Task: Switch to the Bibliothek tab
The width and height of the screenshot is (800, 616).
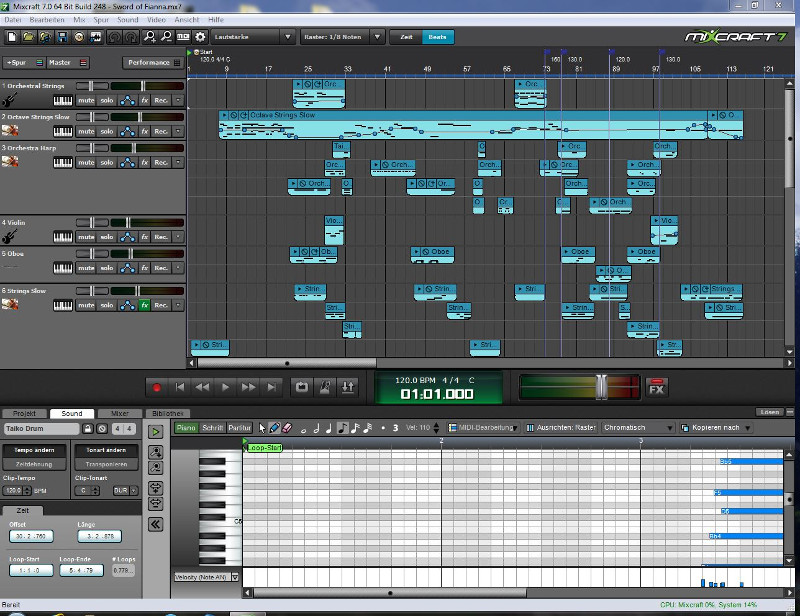Action: tap(168, 413)
